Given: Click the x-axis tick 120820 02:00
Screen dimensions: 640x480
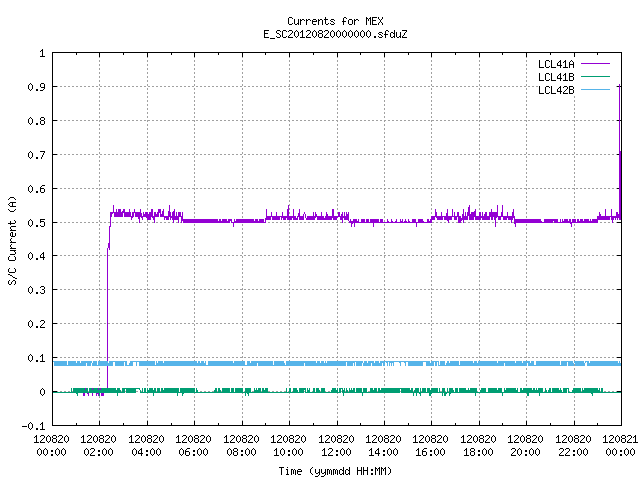Looking at the screenshot, I should (98, 446).
